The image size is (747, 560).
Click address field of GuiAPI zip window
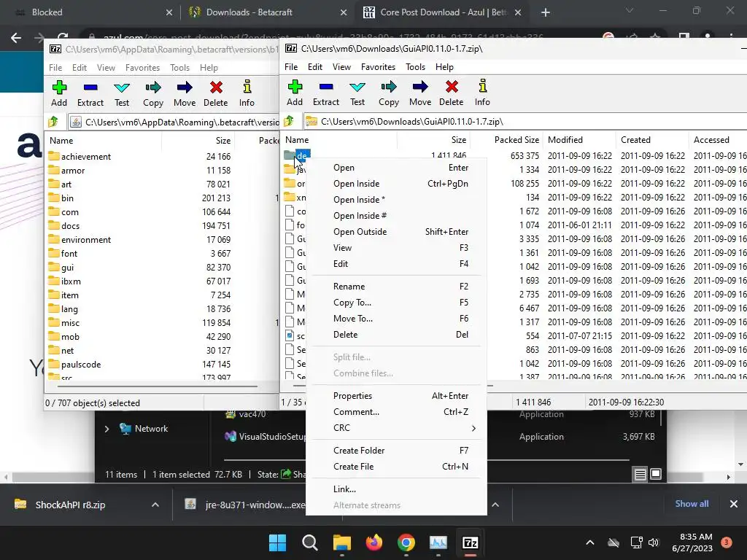coord(525,122)
